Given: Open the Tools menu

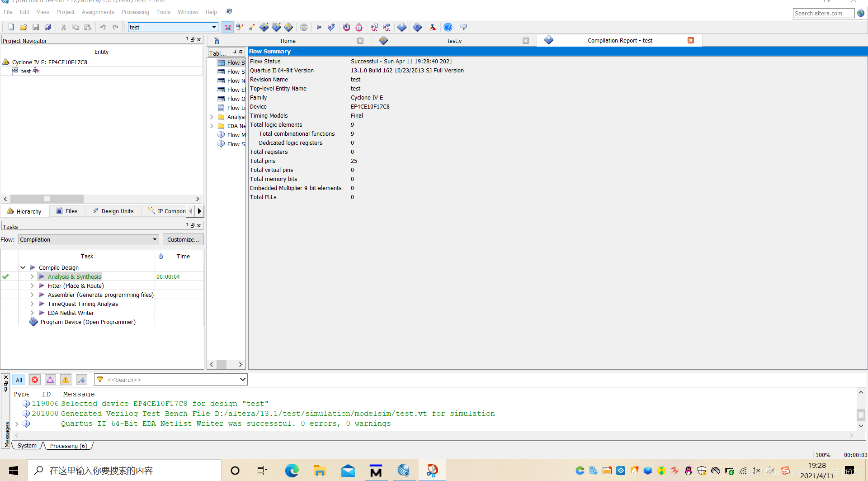Looking at the screenshot, I should click(163, 12).
